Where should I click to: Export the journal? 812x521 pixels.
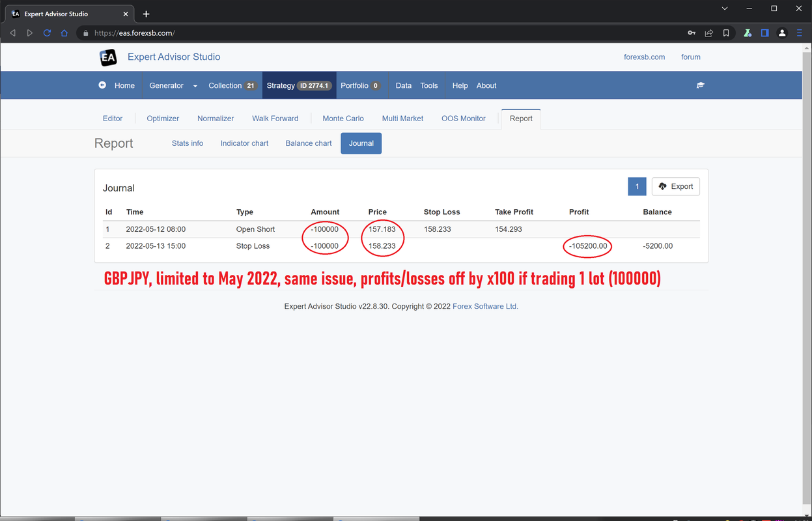[x=676, y=186]
